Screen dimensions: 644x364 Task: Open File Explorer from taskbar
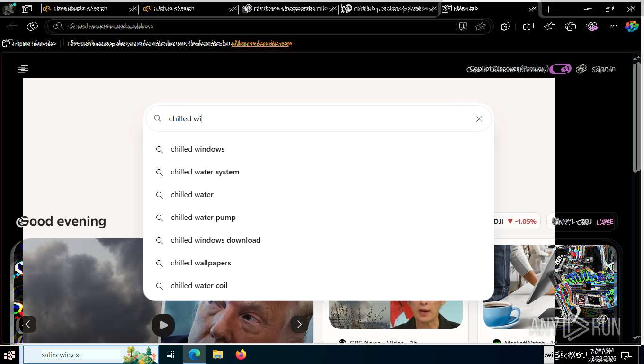coord(217,355)
